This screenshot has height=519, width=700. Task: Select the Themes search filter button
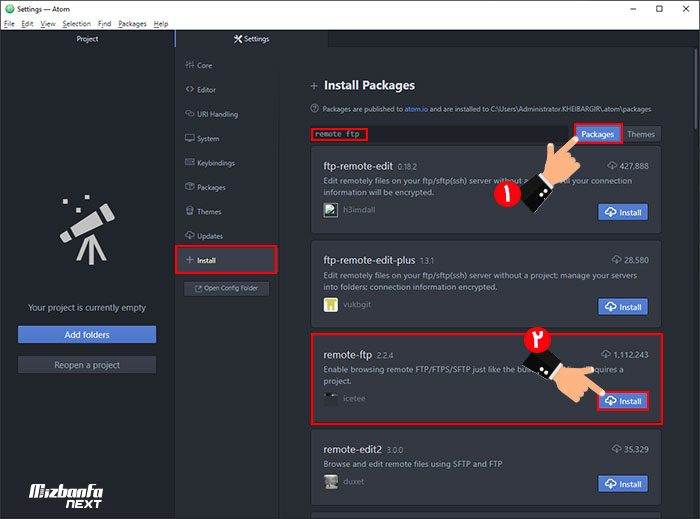[641, 134]
